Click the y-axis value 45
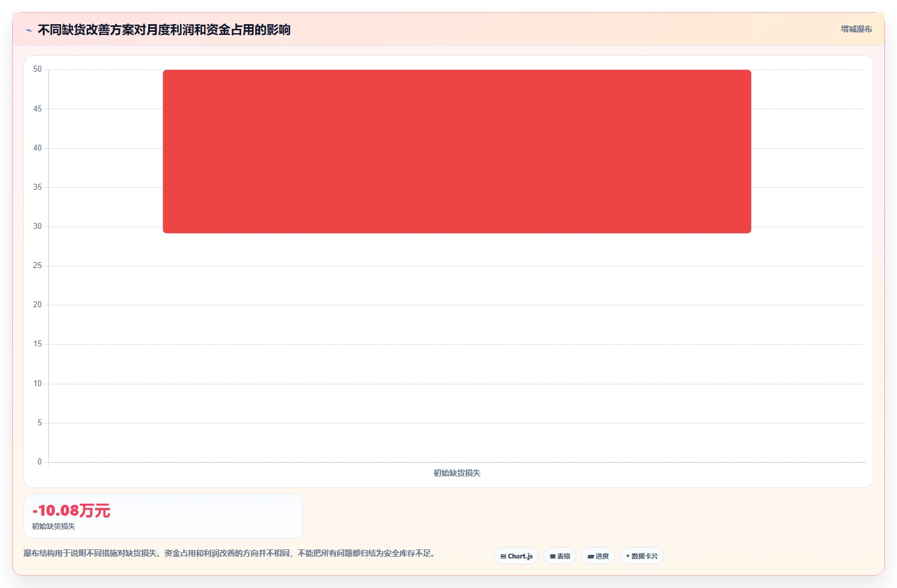This screenshot has width=897, height=588. pyautogui.click(x=37, y=108)
